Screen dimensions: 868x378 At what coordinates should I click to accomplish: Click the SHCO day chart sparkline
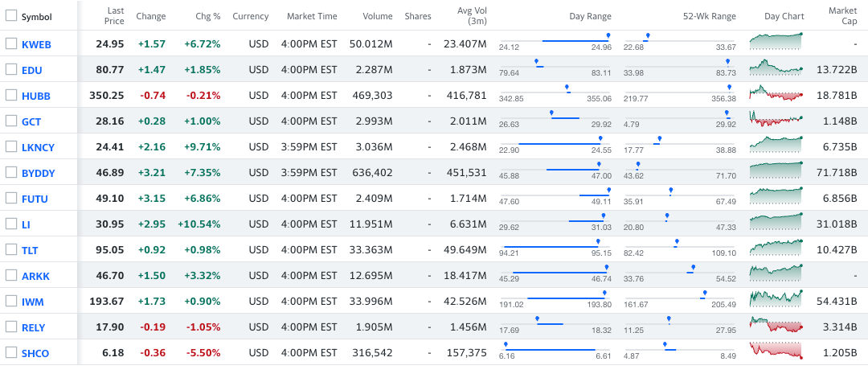tap(776, 351)
